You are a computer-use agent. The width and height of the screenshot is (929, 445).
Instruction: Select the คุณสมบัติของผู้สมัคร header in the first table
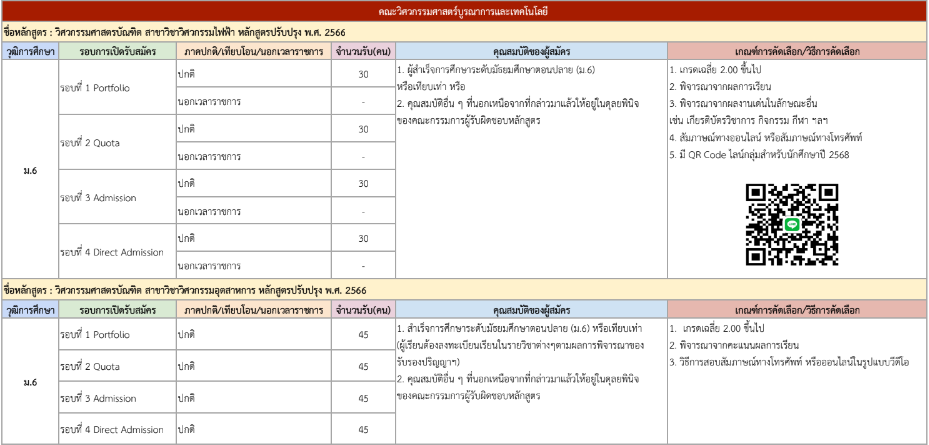tap(530, 50)
